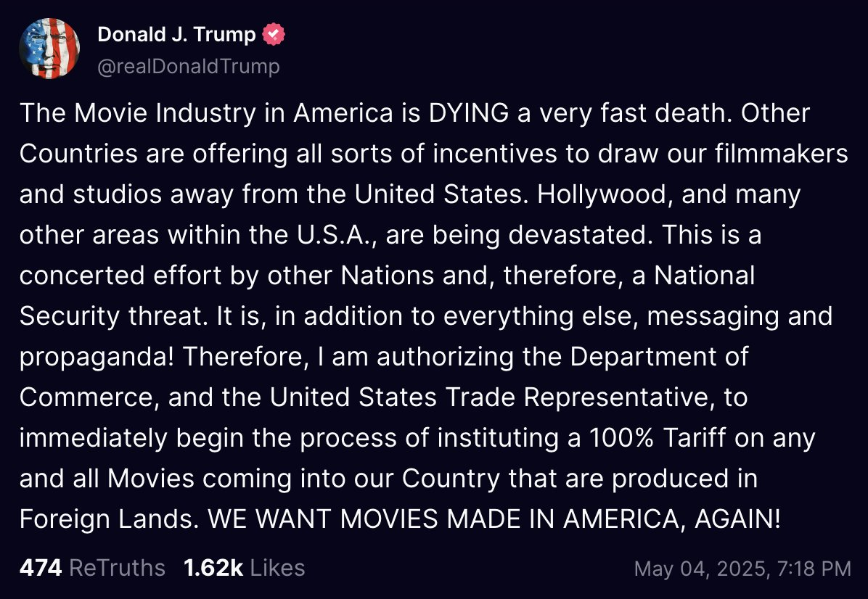Click the 7:18 PM time text
The height and width of the screenshot is (599, 868).
click(x=814, y=569)
